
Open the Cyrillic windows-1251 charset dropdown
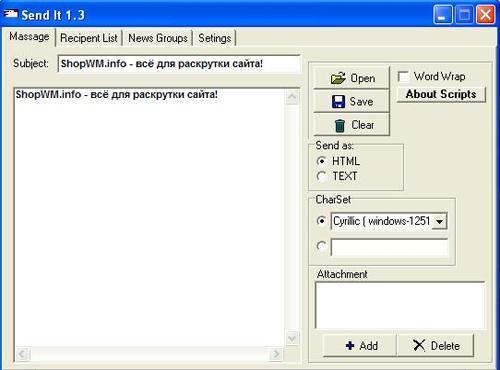[440, 221]
